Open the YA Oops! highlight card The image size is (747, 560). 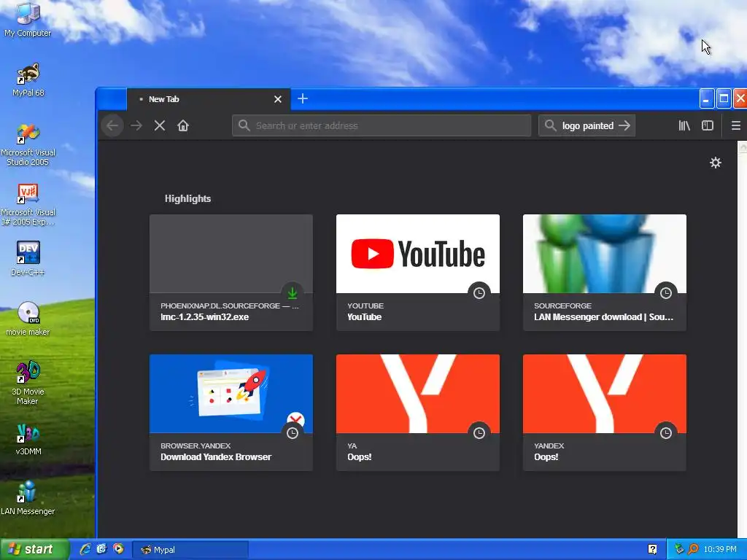pos(418,413)
